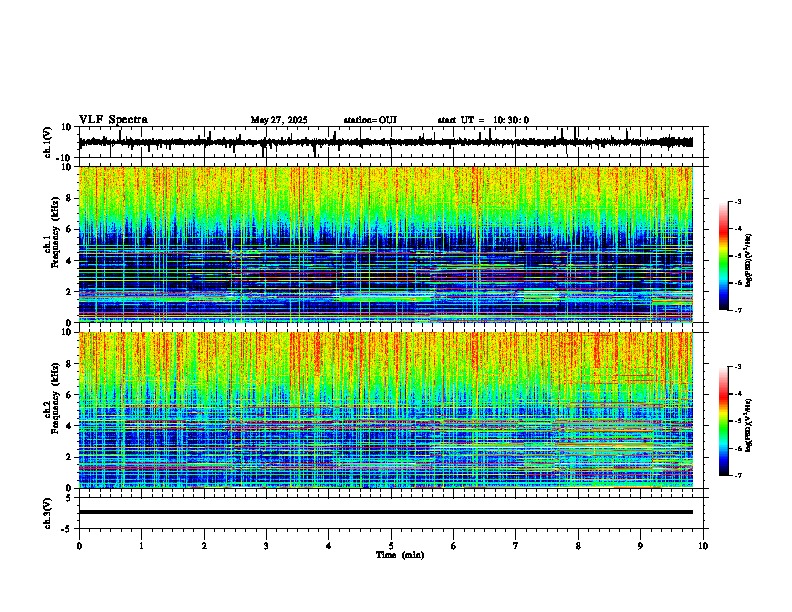Click the "ch.1(V)" waveform axis label

47,142
